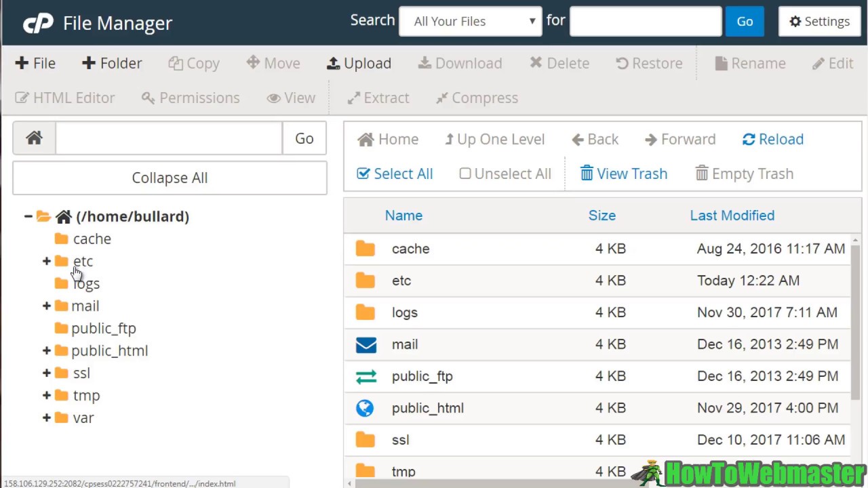
Task: Click the Rename toolbar item
Action: 750,63
